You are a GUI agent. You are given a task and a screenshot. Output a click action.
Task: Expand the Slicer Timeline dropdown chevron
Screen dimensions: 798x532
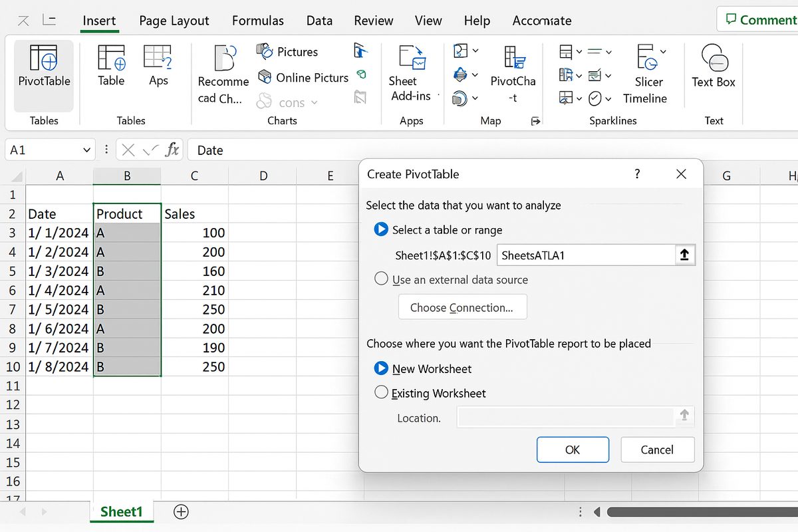coord(663,52)
